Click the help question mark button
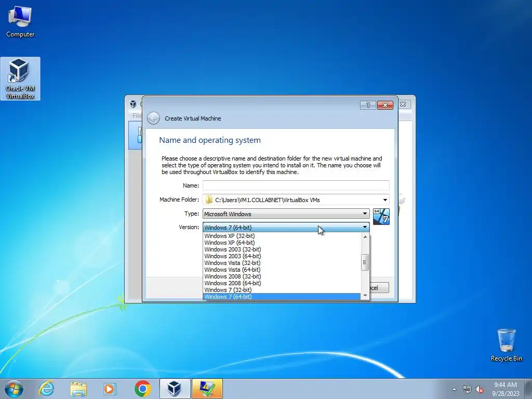Screen dimensions: 532x399 [368, 105]
